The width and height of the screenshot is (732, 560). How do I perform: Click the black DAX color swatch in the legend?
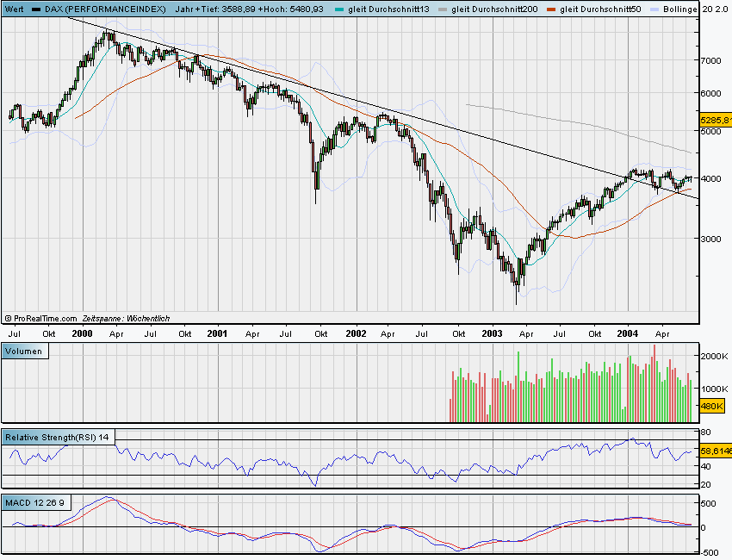pos(36,9)
